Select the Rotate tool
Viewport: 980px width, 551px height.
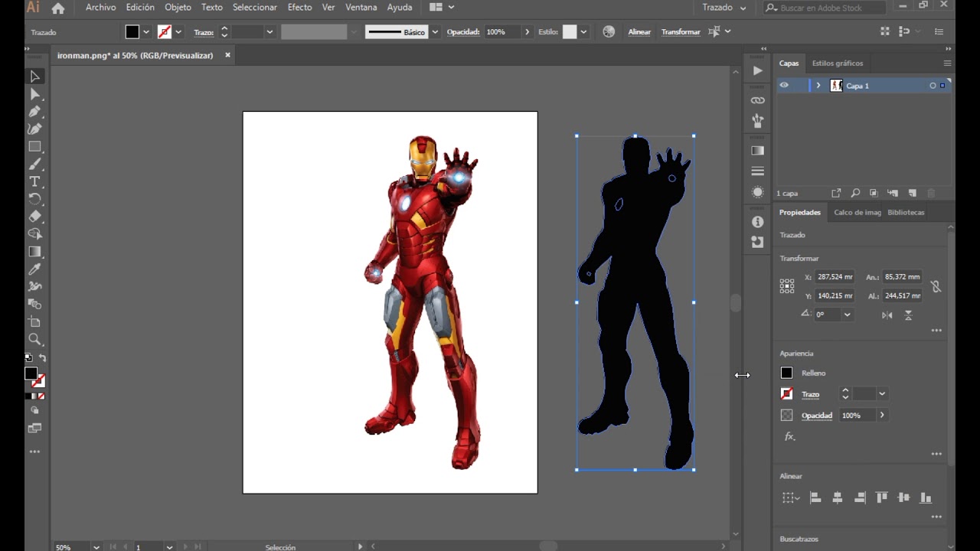(34, 199)
